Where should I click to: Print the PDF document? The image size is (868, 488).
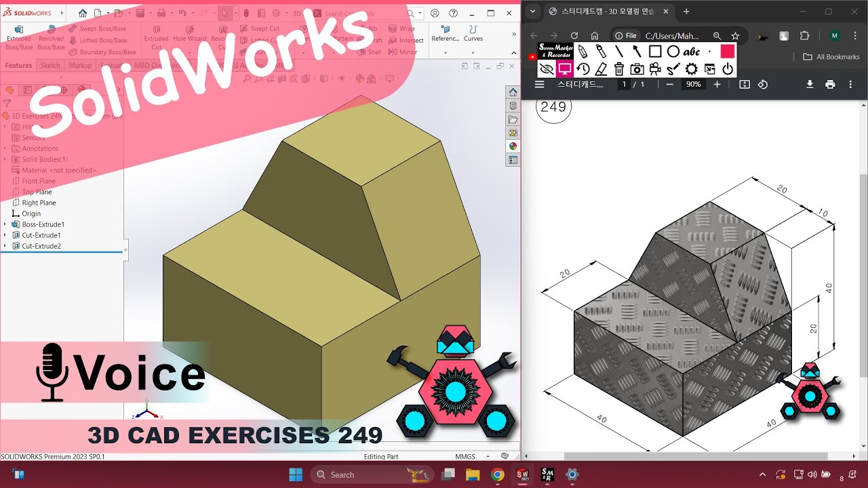pyautogui.click(x=830, y=84)
